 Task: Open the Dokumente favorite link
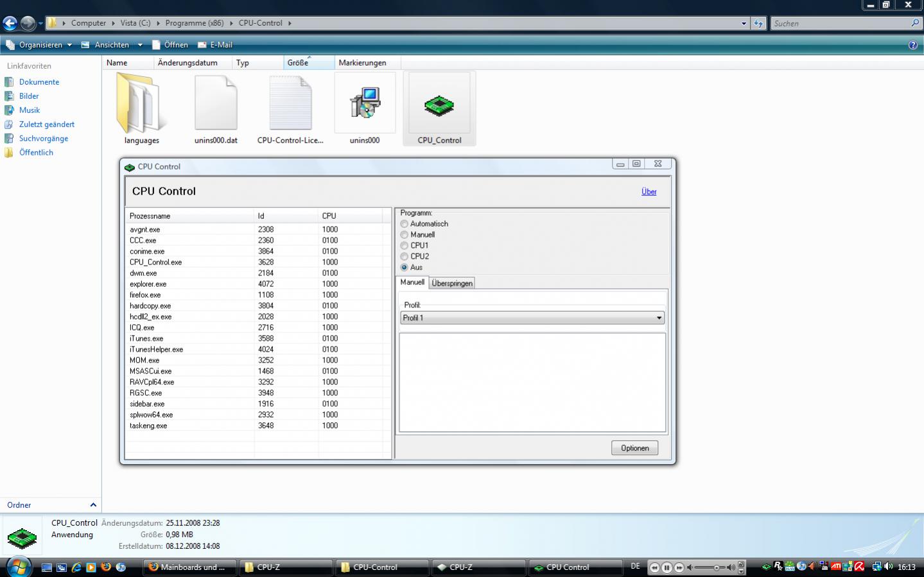click(x=39, y=82)
